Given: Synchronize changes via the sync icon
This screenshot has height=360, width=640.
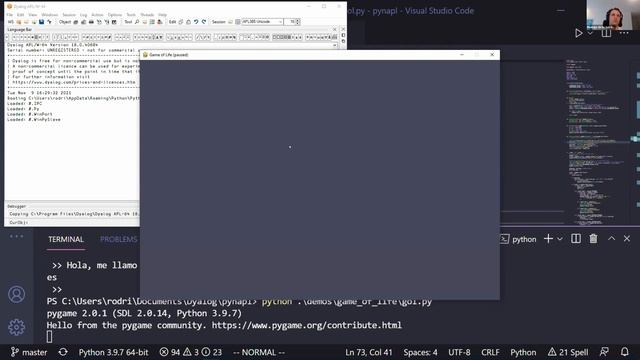Looking at the screenshot, I should tap(63, 352).
